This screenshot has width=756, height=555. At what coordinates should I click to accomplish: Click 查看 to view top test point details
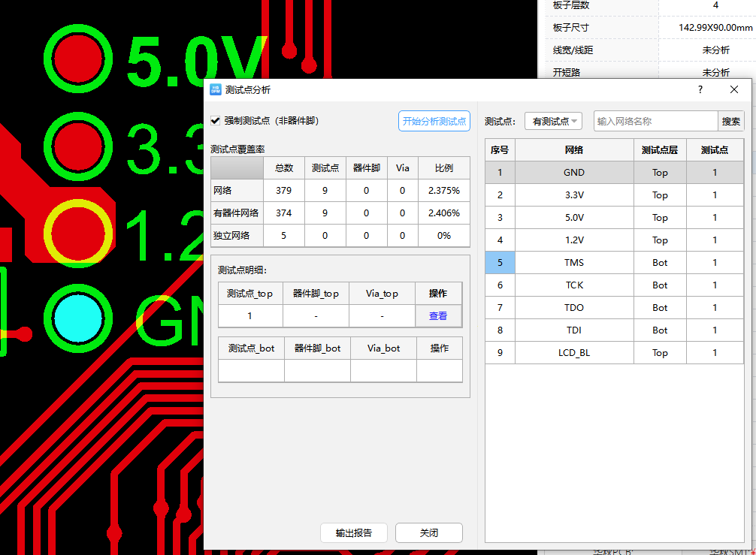[x=438, y=315]
